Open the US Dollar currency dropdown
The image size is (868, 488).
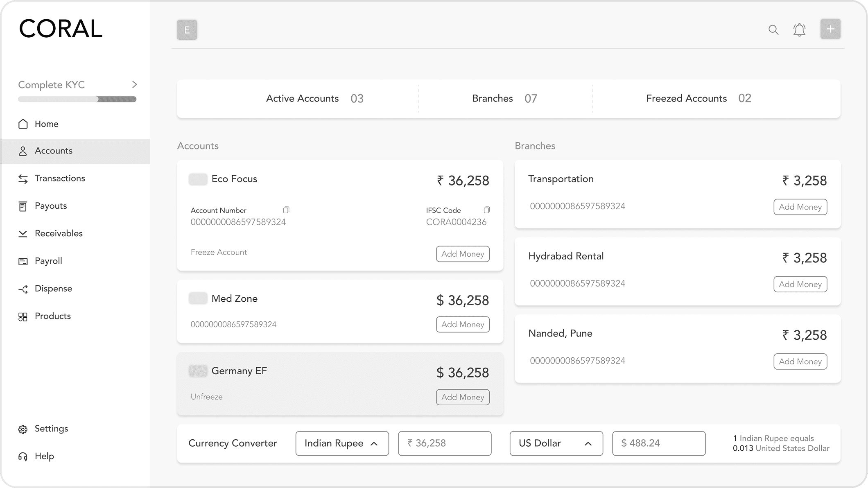pyautogui.click(x=556, y=443)
